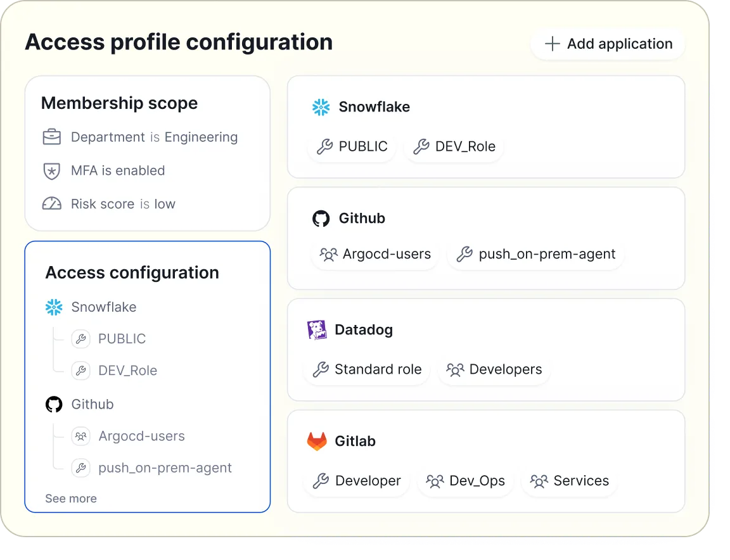Viewport: 730px width, 560px height.
Task: Click the Snowflake icon in Access configuration tree
Action: 54,307
